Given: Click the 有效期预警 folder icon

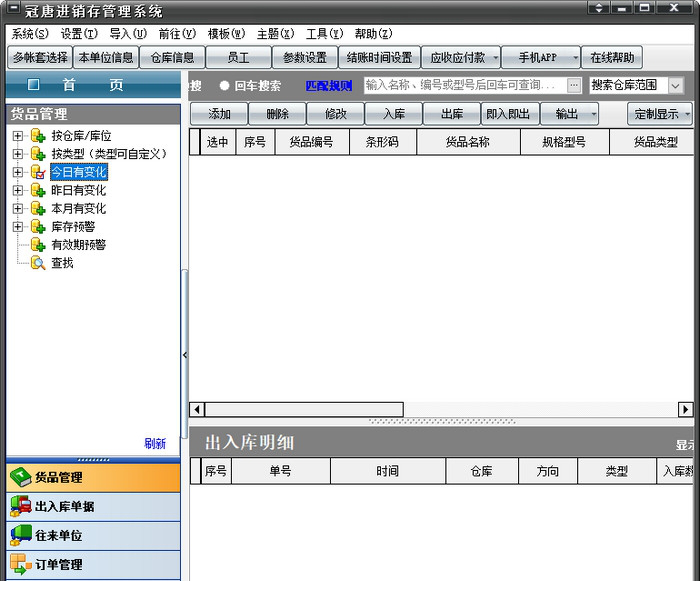Looking at the screenshot, I should 38,245.
